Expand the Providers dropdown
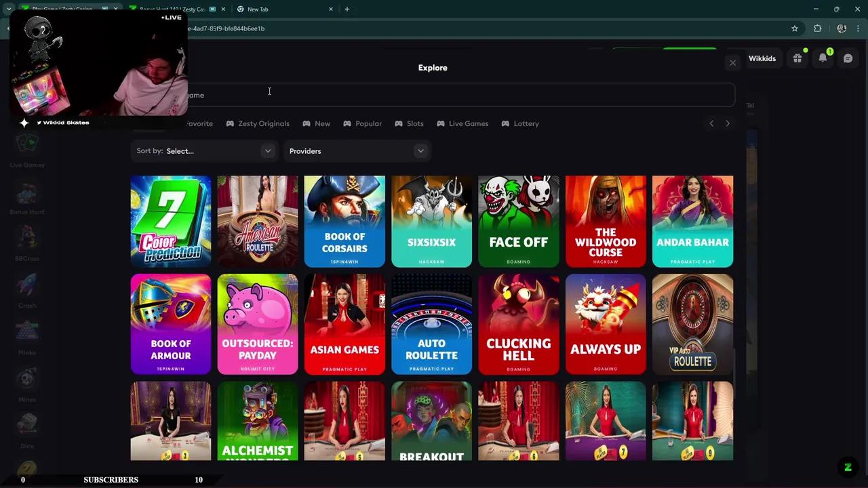This screenshot has height=488, width=868. (357, 150)
